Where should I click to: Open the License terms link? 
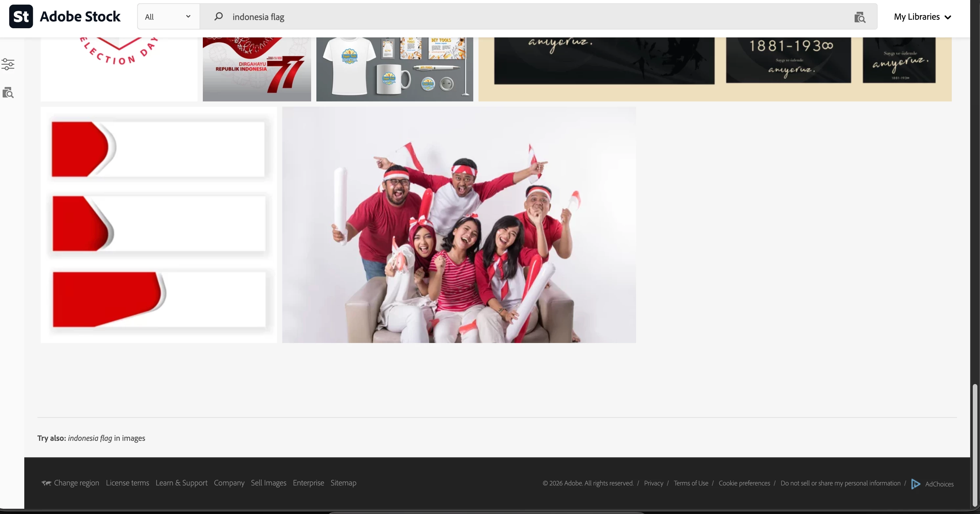pos(127,483)
